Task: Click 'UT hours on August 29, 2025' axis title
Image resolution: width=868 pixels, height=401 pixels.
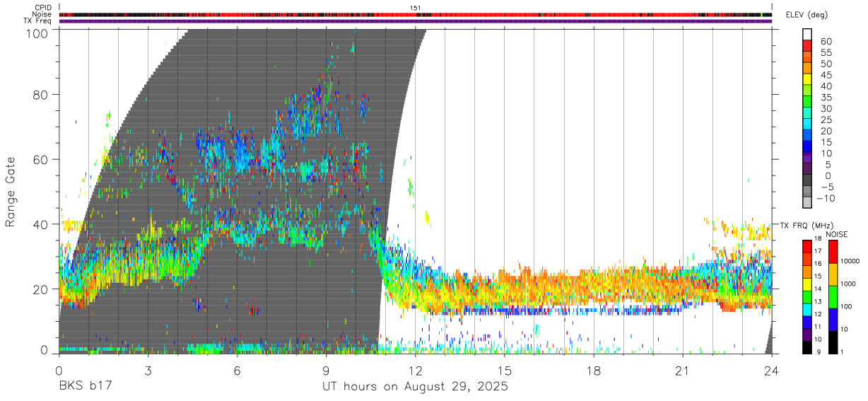Action: 415,388
